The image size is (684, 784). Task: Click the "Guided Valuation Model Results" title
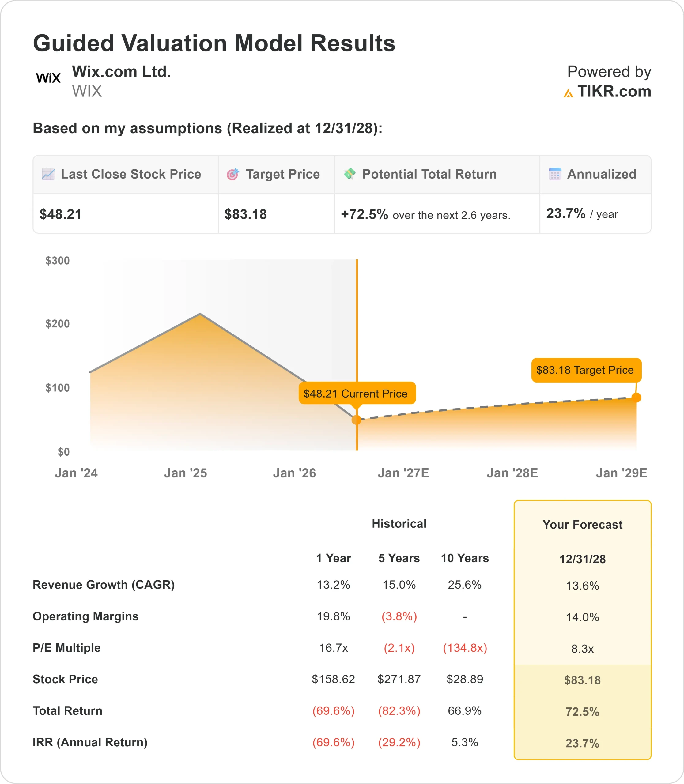click(x=214, y=43)
